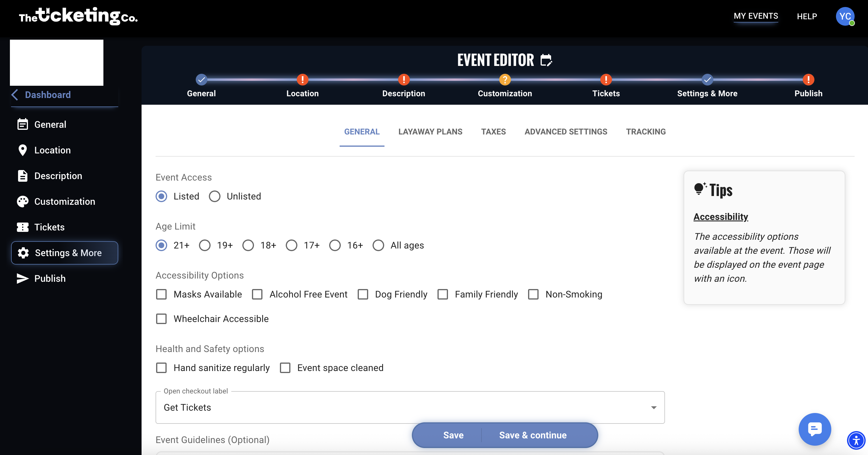This screenshot has height=455, width=868.
Task: Tick the Hand sanitize regularly checkbox
Action: [161, 367]
